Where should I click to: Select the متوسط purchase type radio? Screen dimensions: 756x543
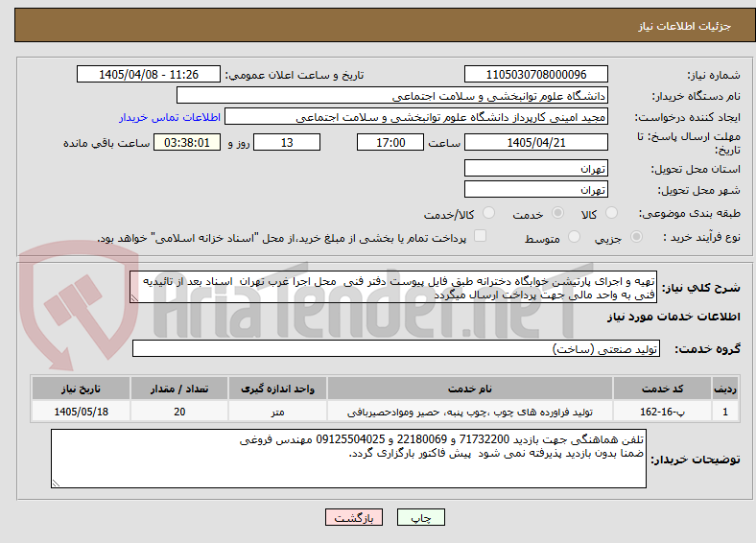pyautogui.click(x=574, y=237)
